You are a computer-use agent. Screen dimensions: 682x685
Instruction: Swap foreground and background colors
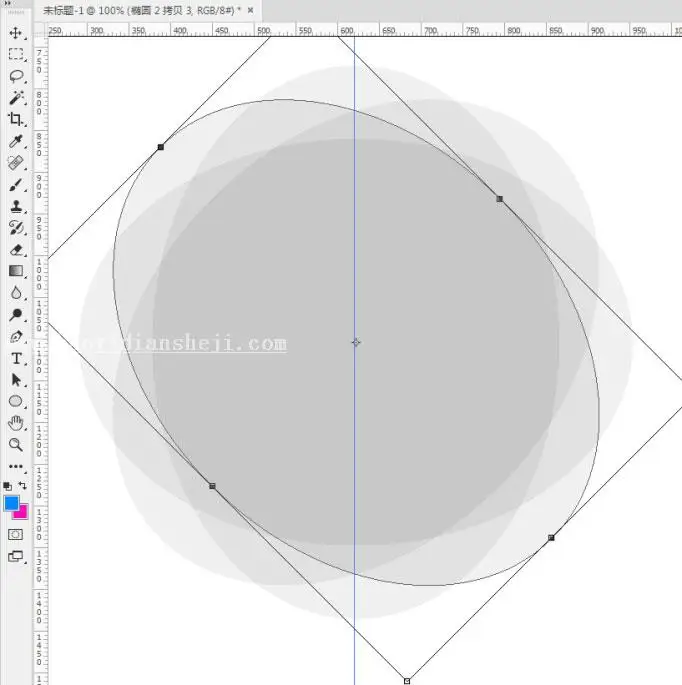coord(23,485)
